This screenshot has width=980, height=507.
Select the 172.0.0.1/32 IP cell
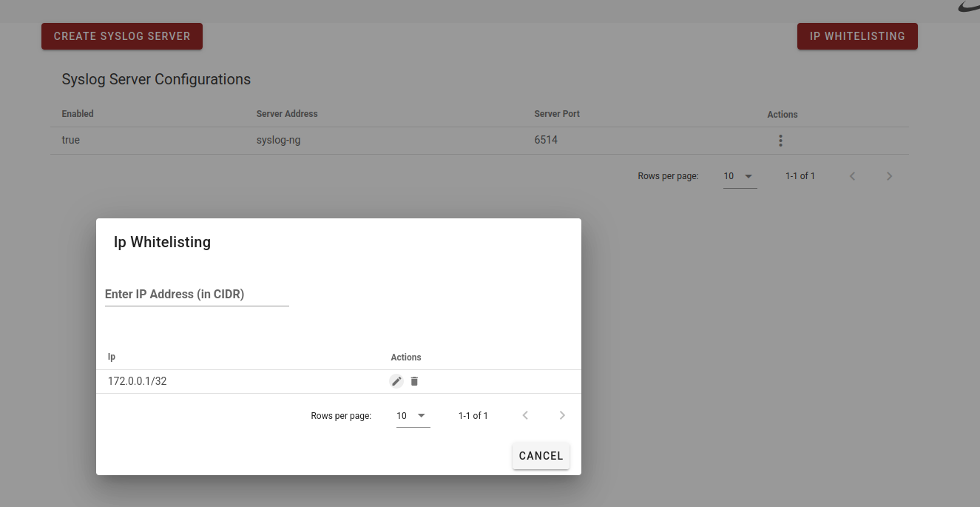(138, 381)
